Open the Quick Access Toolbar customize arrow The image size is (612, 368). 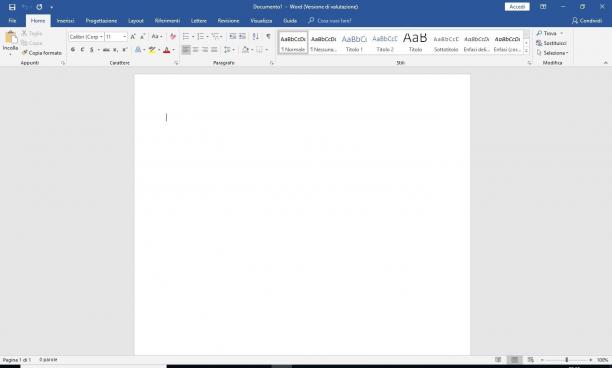[x=52, y=7]
